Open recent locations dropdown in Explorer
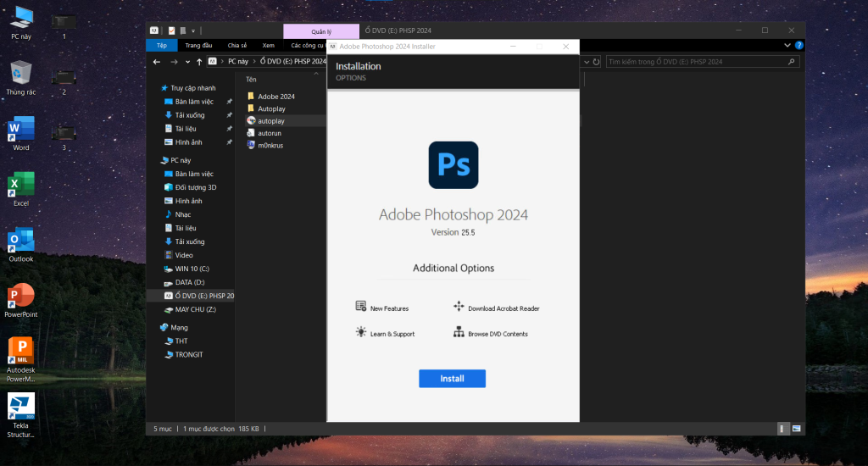 coord(187,62)
